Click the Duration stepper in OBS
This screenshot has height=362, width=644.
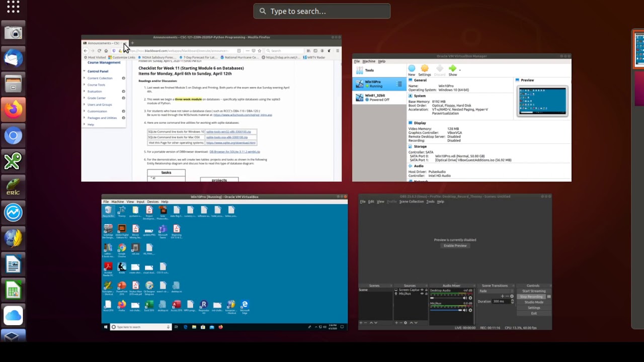(512, 301)
